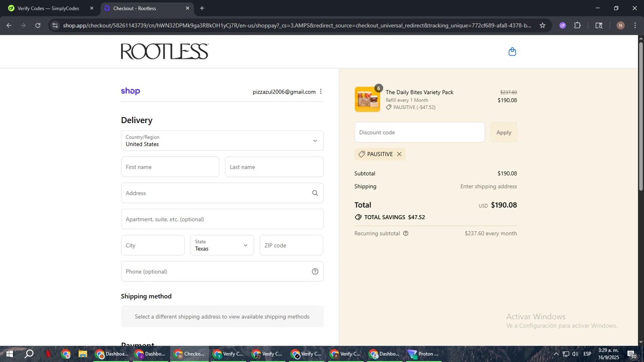Reload the checkout page
The image size is (644, 362).
click(38, 25)
